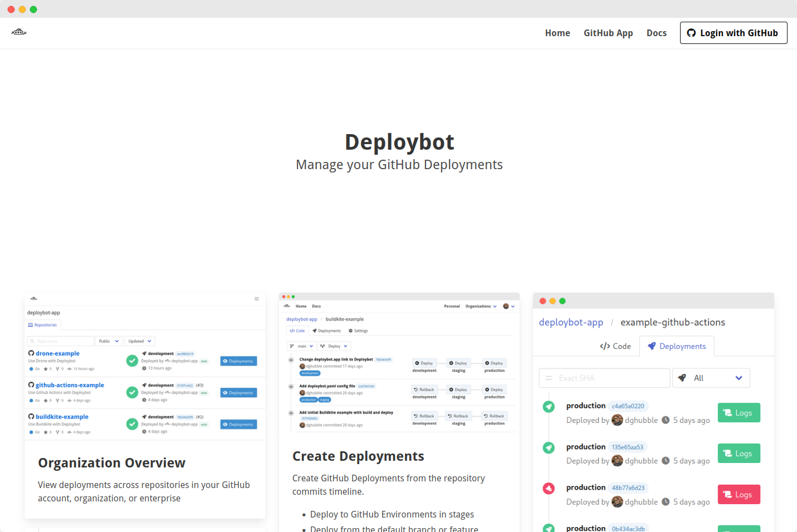
Task: Select the Repositories tab in overview screenshot
Action: (43, 325)
